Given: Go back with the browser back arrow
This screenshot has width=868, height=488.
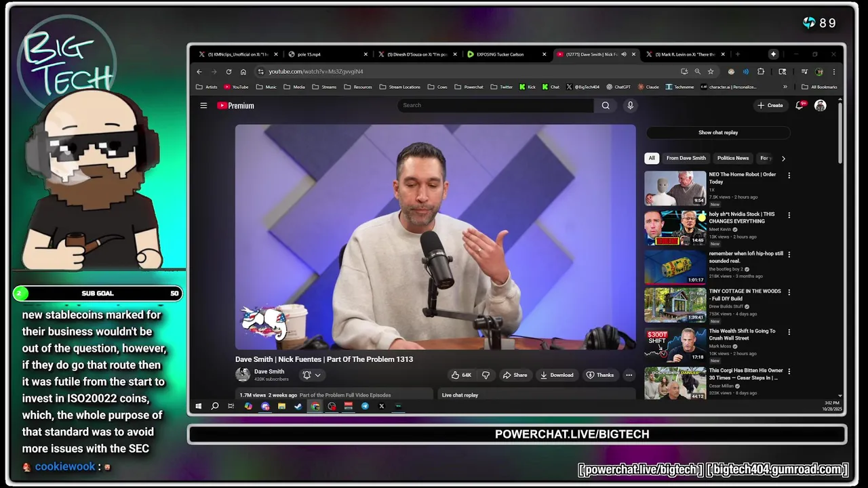Looking at the screenshot, I should pos(199,71).
